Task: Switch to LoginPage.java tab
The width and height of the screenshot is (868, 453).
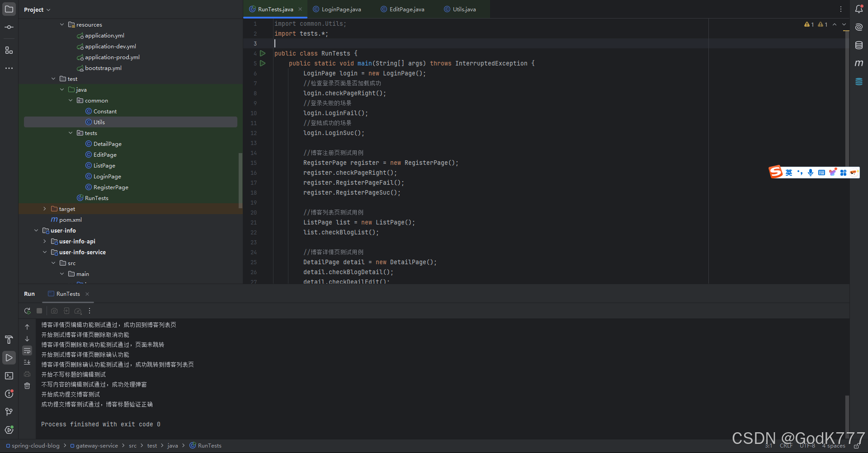Action: click(337, 9)
